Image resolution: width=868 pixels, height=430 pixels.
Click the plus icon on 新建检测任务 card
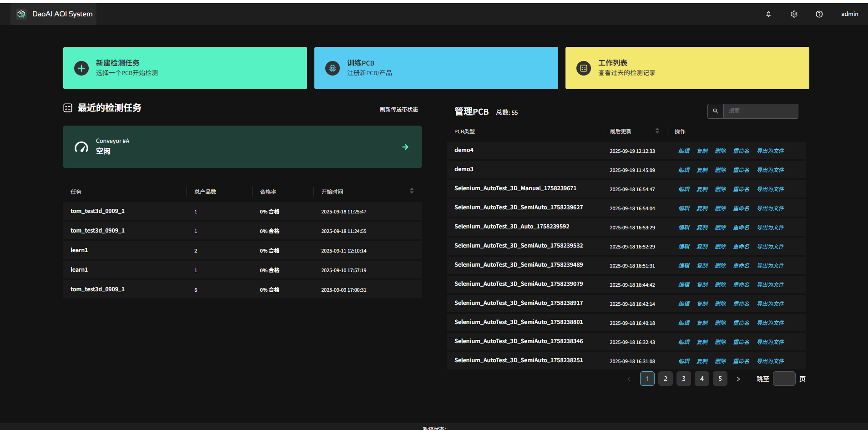coord(81,68)
